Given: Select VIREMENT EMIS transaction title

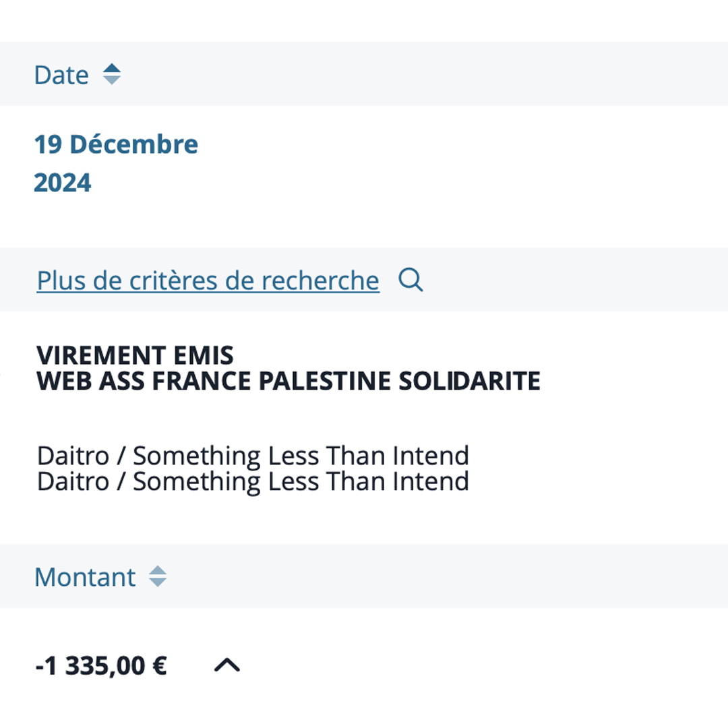Looking at the screenshot, I should point(135,356).
